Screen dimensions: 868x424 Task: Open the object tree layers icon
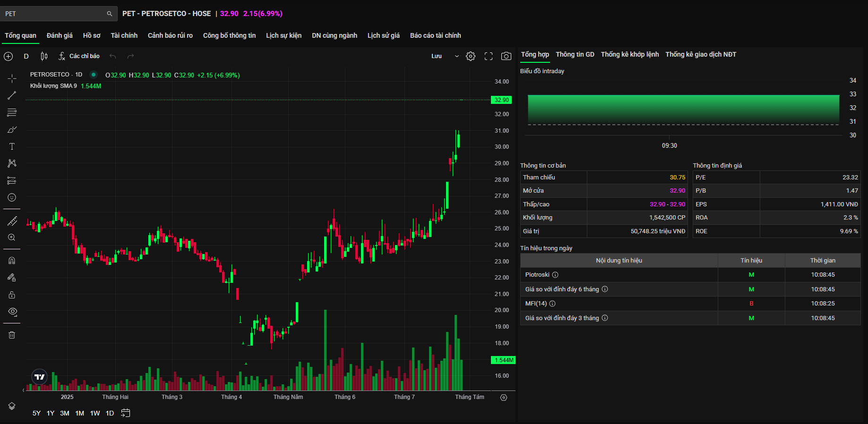pos(12,406)
